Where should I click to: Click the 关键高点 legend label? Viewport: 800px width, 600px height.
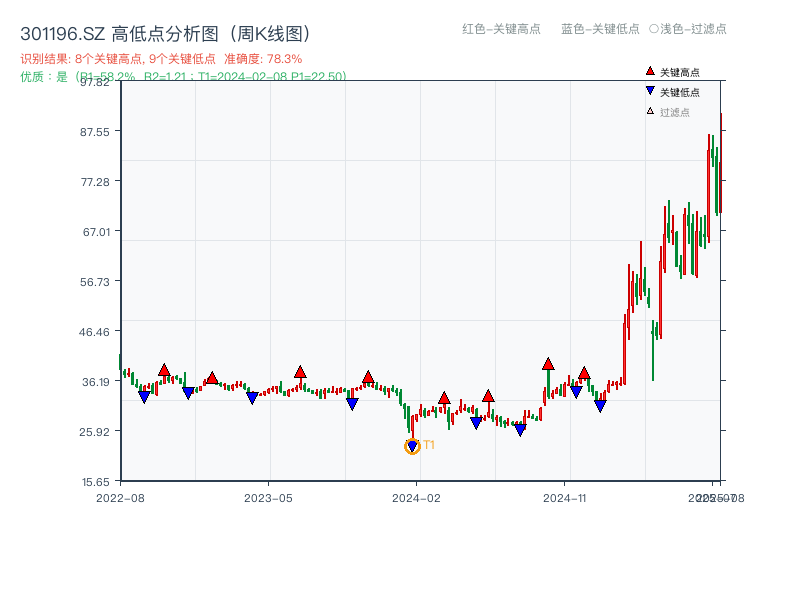point(680,72)
